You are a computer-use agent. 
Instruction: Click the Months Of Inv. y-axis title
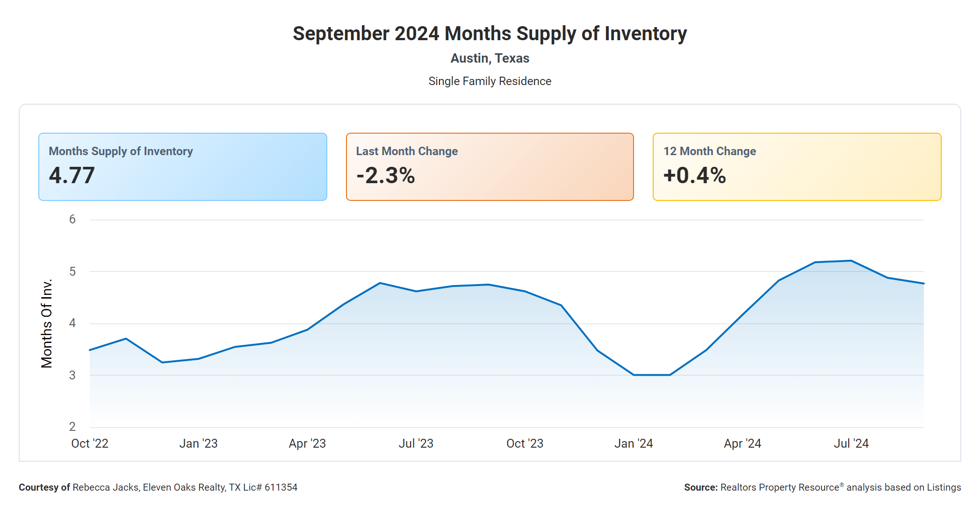point(47,323)
